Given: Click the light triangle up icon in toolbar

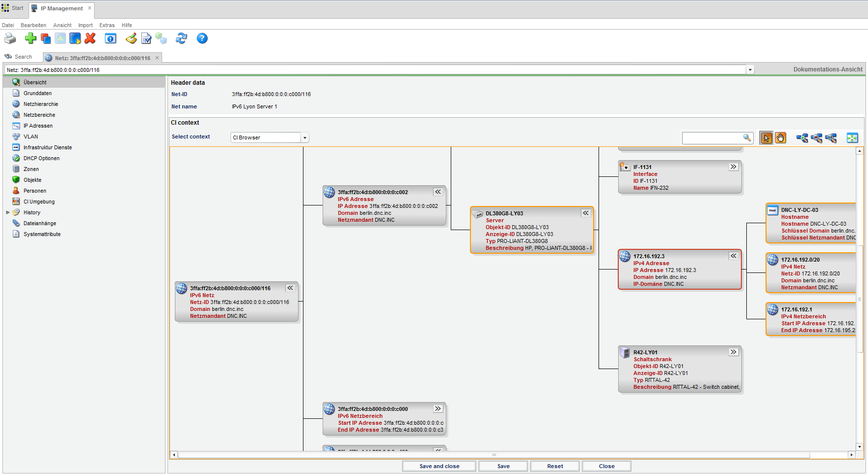Looking at the screenshot, I should tap(60, 38).
